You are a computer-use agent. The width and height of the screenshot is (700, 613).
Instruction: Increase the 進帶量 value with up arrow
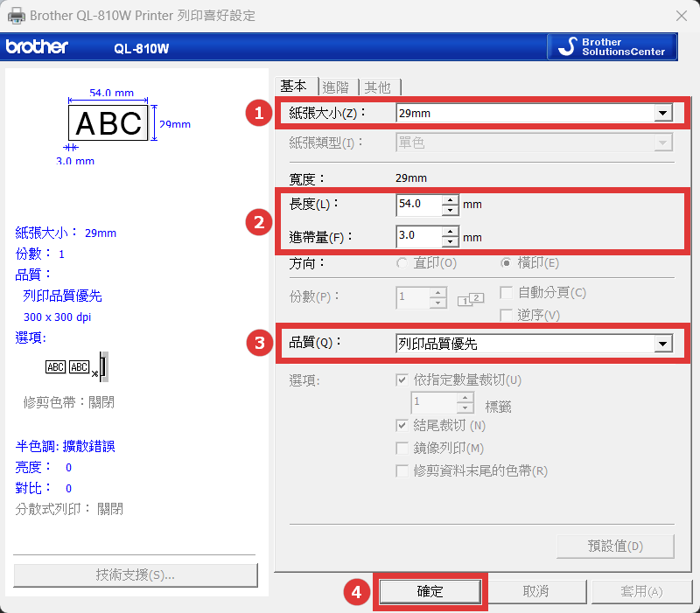[451, 232]
